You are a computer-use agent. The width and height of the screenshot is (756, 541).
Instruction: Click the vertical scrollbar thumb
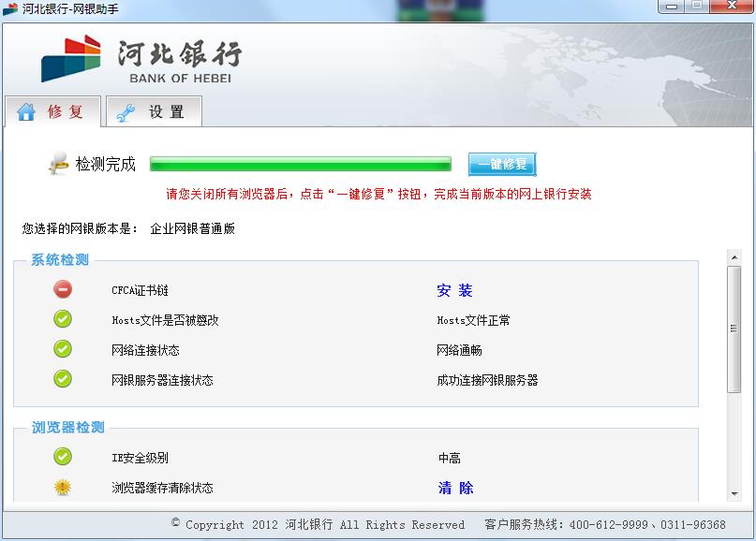(x=734, y=329)
